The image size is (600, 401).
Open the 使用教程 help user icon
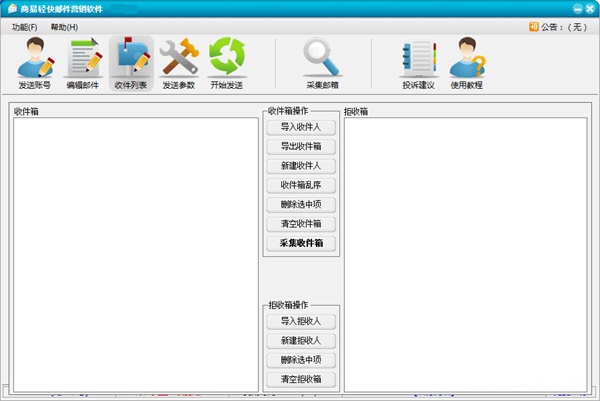(x=467, y=64)
